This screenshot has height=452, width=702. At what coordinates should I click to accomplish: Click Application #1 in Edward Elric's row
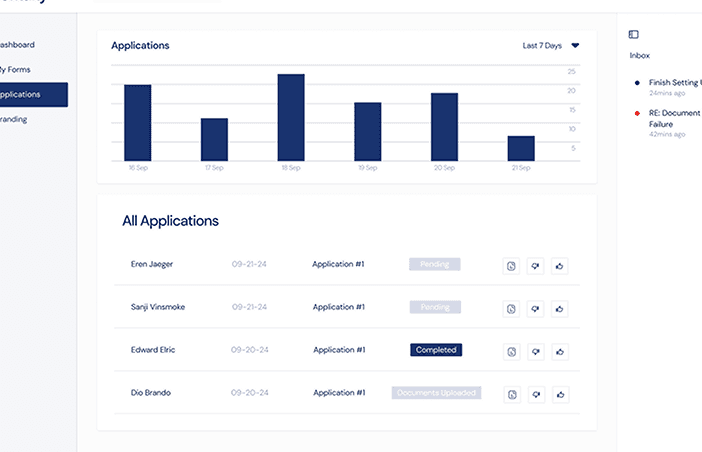(x=339, y=350)
